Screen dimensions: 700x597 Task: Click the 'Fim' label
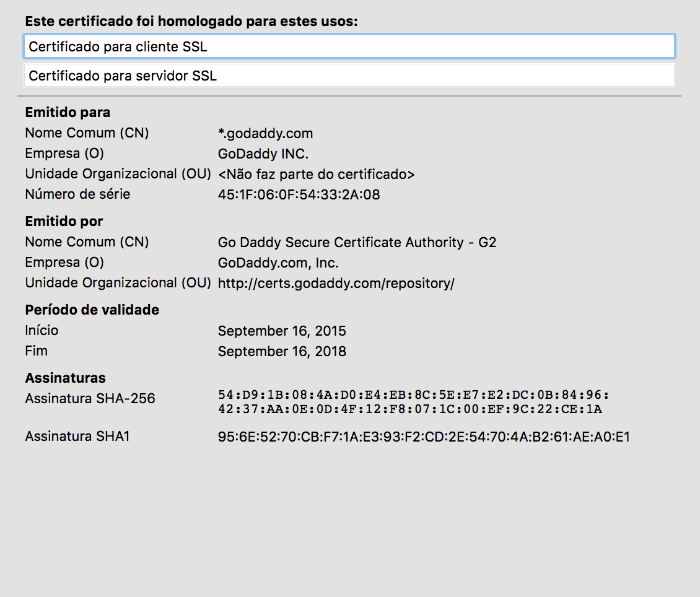36,351
